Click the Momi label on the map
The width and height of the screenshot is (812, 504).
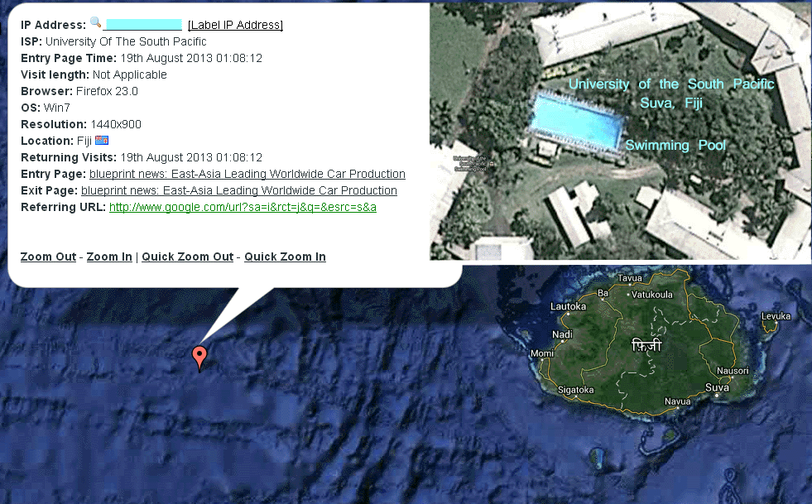(541, 353)
